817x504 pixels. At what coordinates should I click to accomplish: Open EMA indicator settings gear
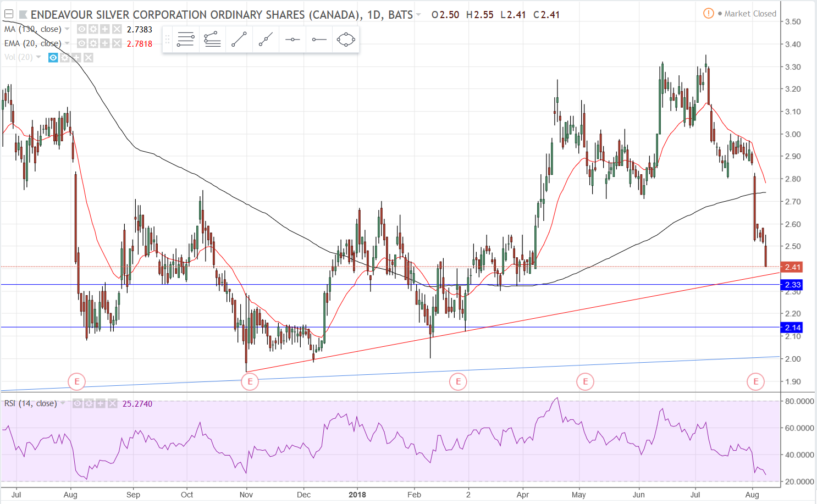point(93,43)
